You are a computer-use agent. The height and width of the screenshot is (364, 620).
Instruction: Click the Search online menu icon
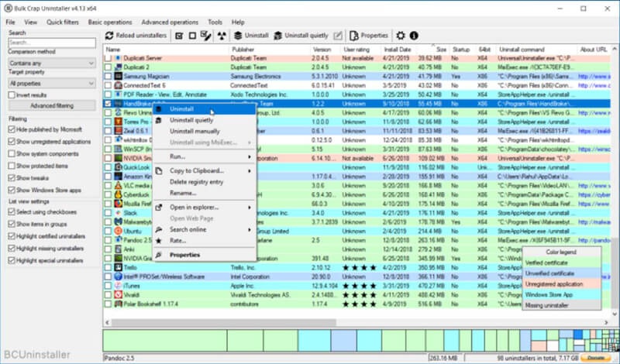tap(159, 229)
